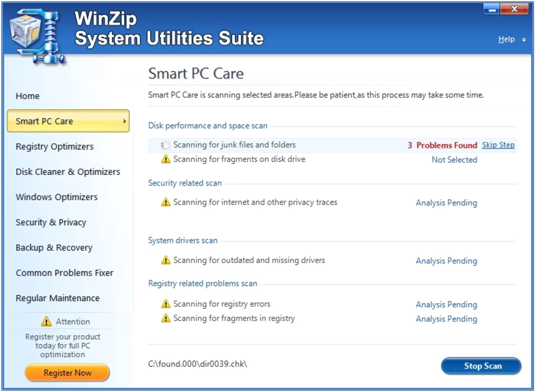Close the WinZip System Utilities window

(x=514, y=9)
